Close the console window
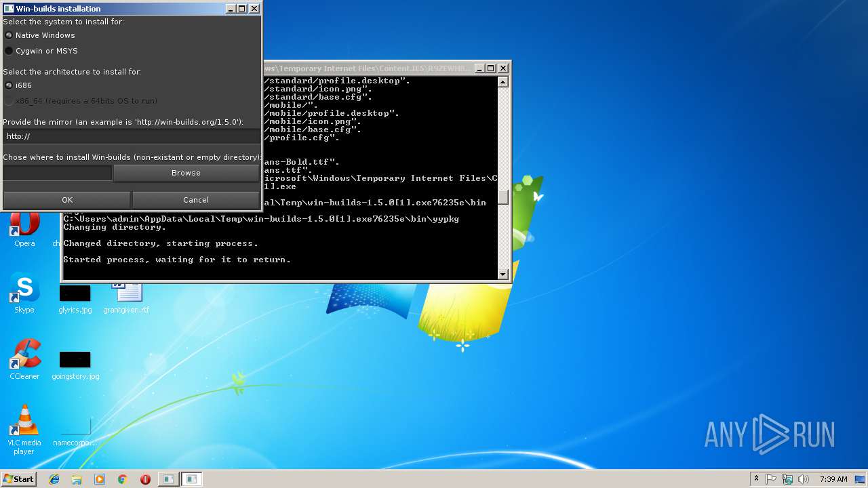 503,68
